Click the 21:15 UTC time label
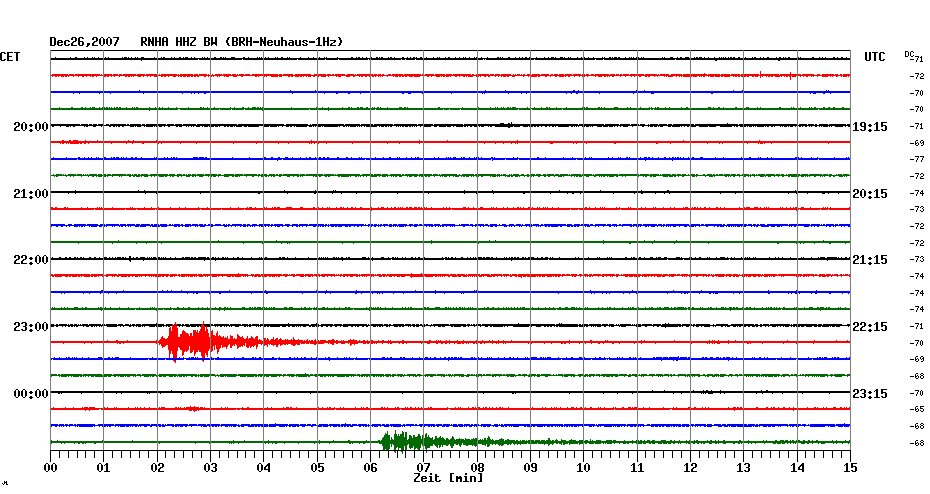The image size is (930, 494). (869, 260)
